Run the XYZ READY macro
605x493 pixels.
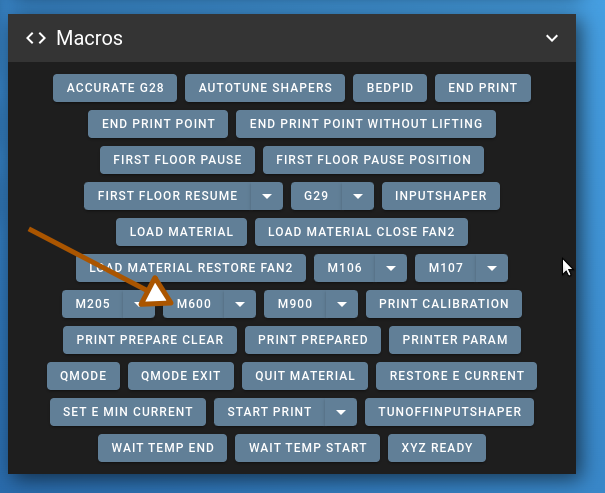437,448
